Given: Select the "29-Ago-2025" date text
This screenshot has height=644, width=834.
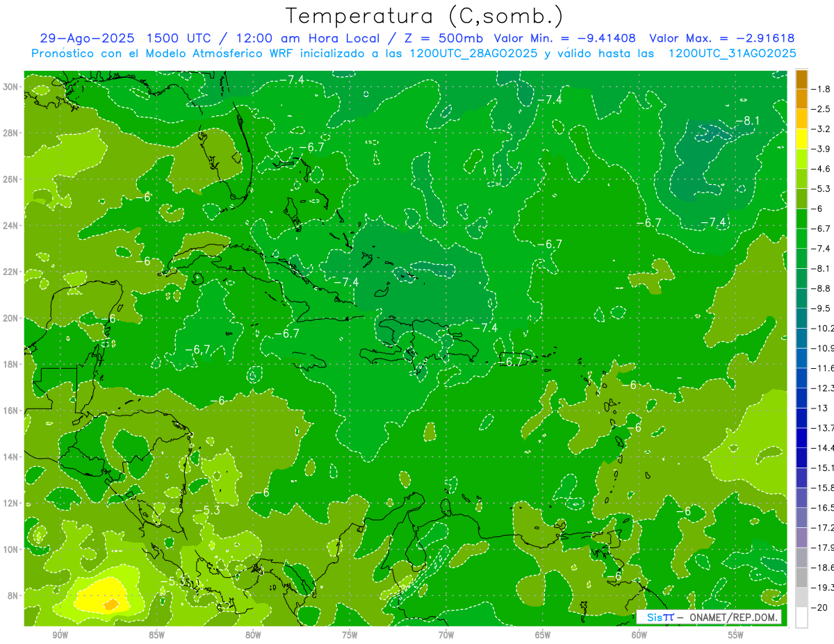Looking at the screenshot, I should pos(87,38).
